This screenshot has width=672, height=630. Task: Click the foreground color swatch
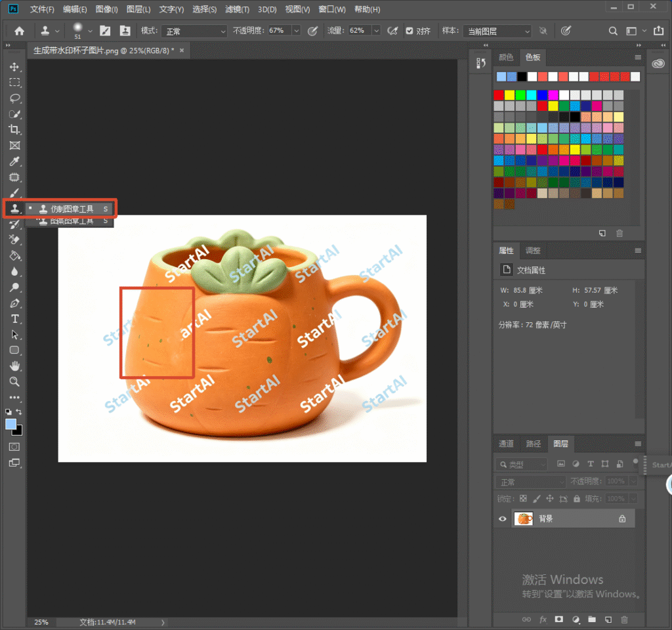tap(10, 424)
